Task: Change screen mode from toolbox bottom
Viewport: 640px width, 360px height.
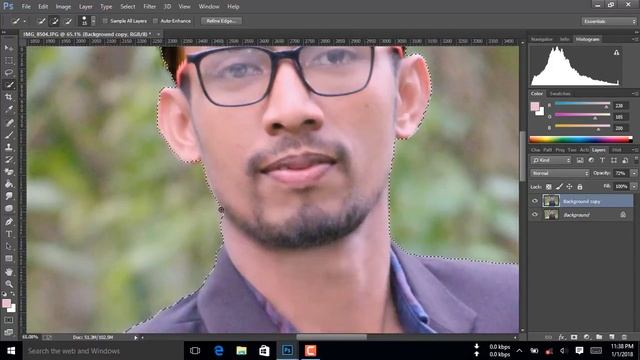Action: 9,332
